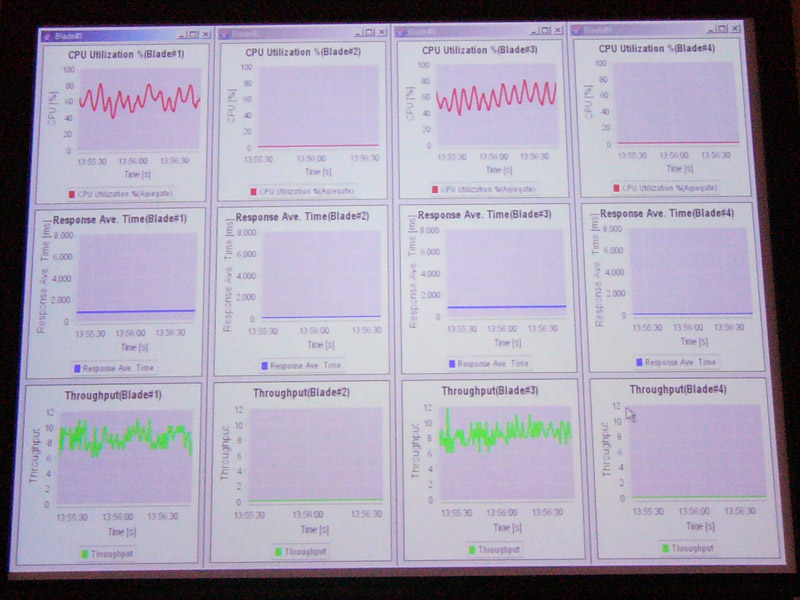Click the Throughput(Blade#4) chart title

pos(678,389)
